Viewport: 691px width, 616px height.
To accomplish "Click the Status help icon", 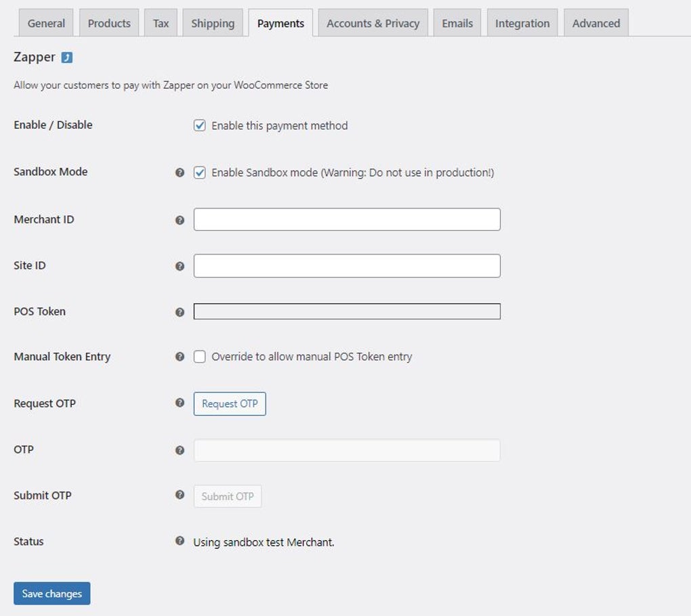I will click(x=179, y=542).
